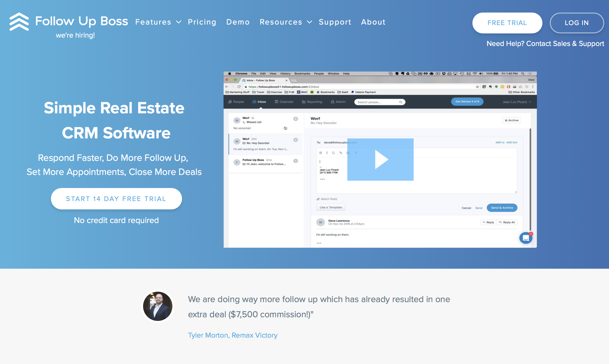Open the Demo nav item
The image size is (609, 364).
click(x=238, y=22)
